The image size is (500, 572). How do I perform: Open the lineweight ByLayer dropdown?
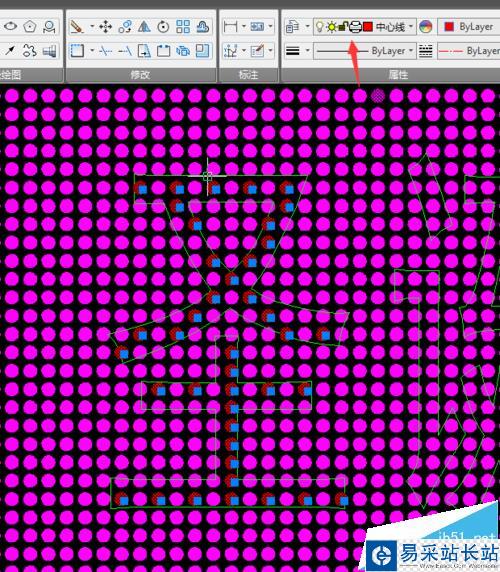pos(364,51)
